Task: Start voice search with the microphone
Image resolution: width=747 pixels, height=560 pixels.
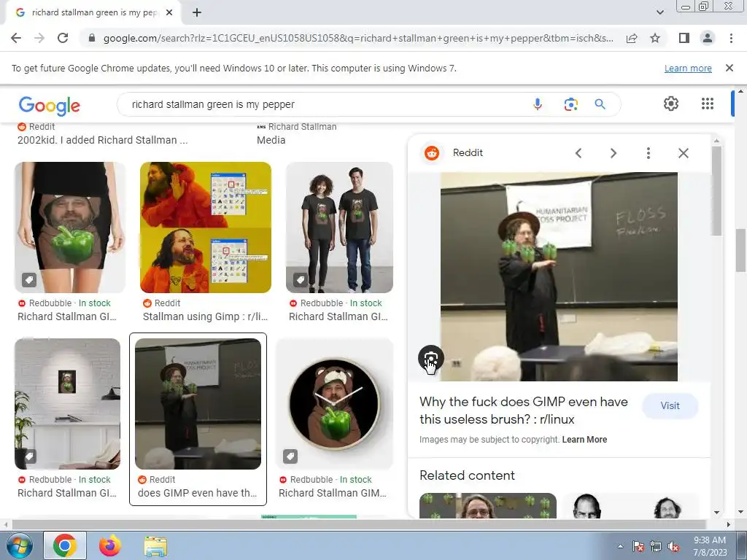Action: [x=538, y=104]
